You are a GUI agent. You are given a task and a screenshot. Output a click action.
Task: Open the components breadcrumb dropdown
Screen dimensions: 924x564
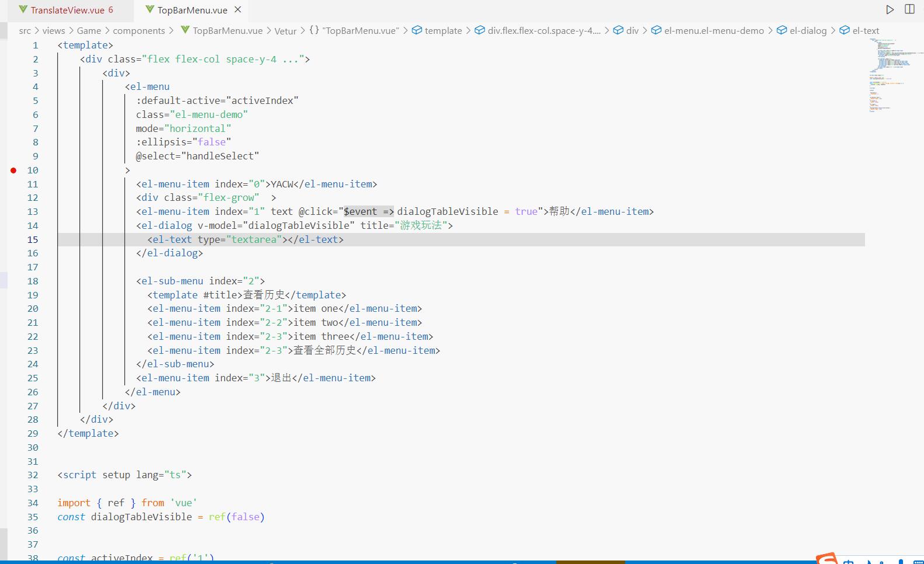click(139, 30)
